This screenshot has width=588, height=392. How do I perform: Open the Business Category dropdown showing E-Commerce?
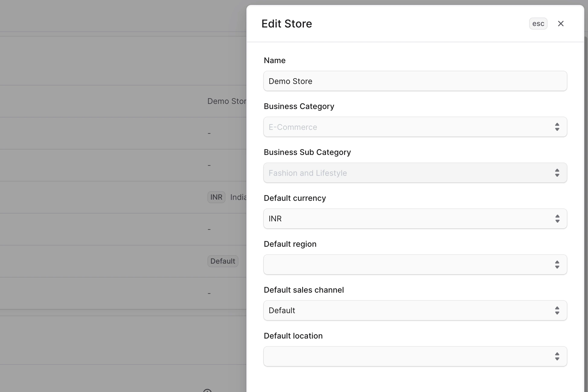(415, 127)
